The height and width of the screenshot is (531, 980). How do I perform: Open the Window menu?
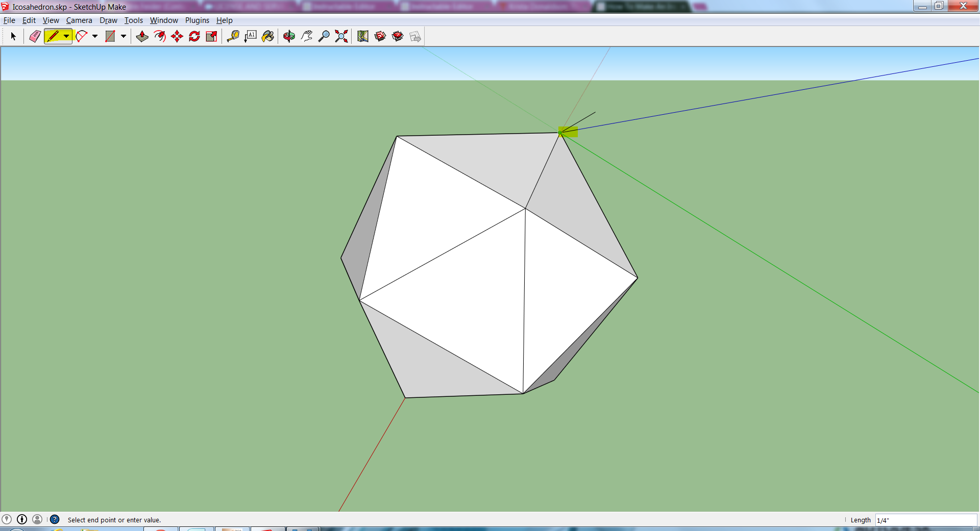coord(164,20)
